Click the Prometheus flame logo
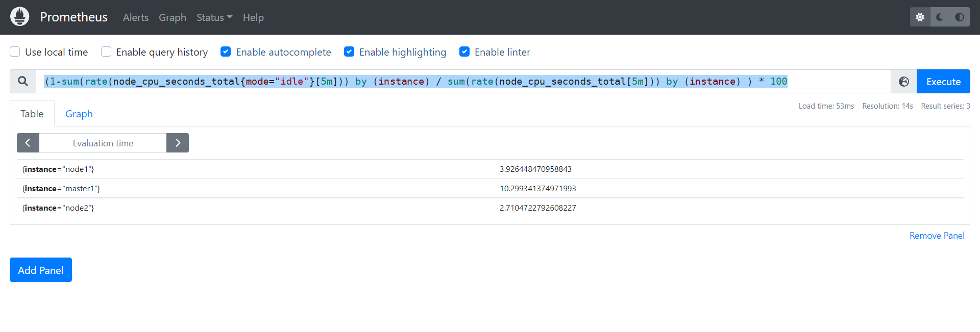980x332 pixels. coord(20,17)
